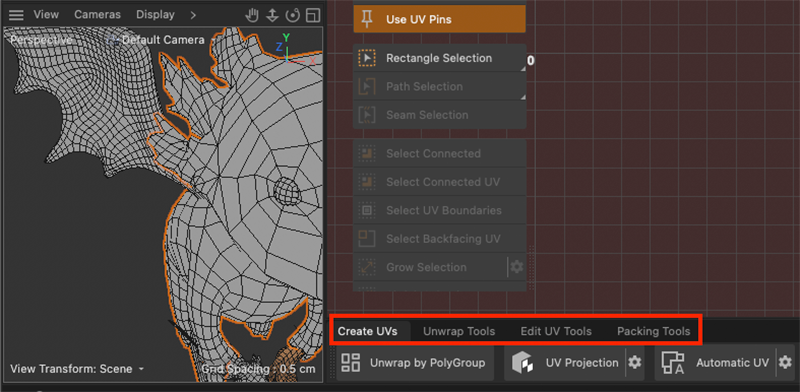
Task: Open the hamburger menu in viewport
Action: click(x=16, y=15)
